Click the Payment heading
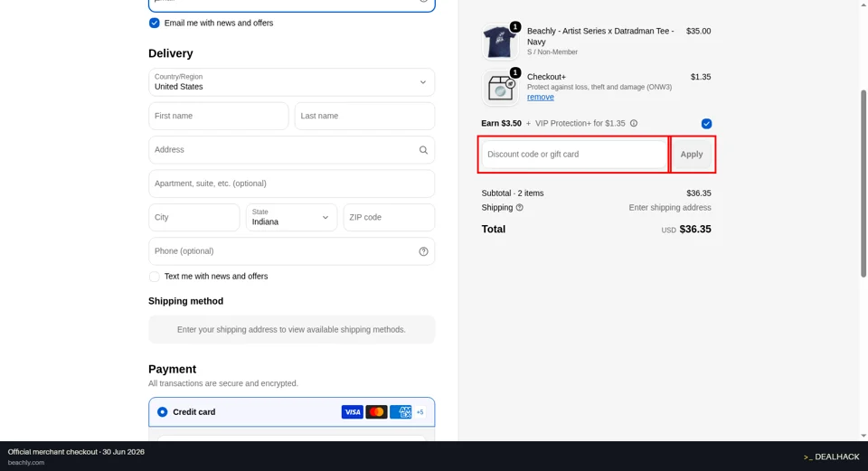Viewport: 868px width, 471px height. pos(172,369)
